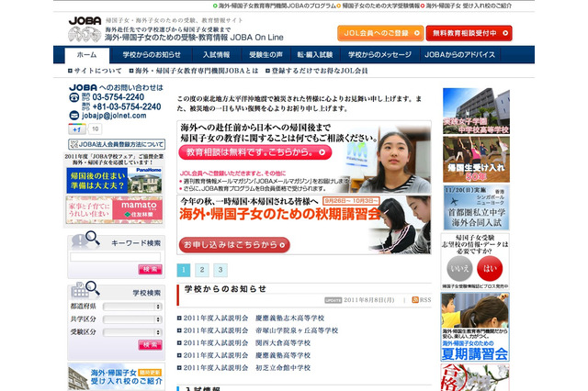The image size is (588, 391).
Task: Click the keyword search 検索 button
Action: 151,269
